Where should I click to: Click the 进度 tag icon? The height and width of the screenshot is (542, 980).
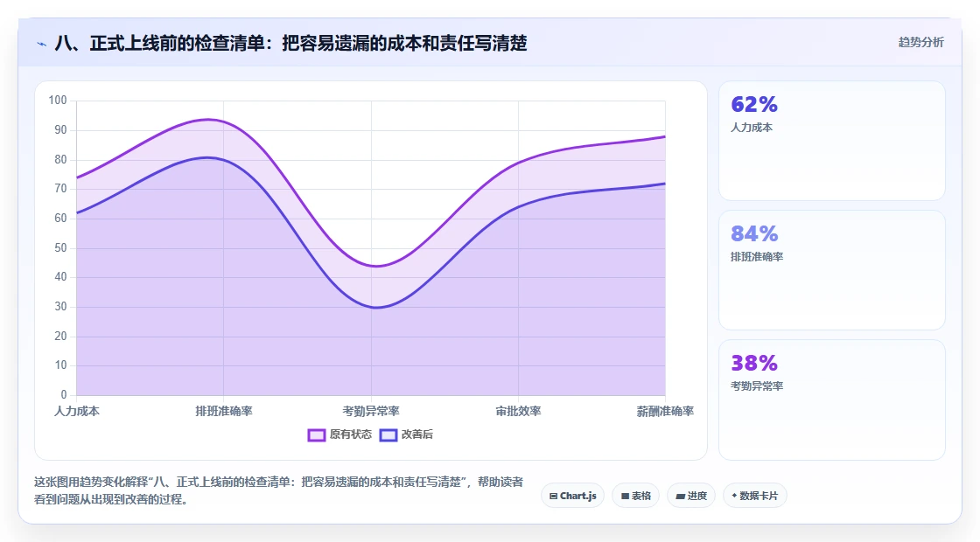tap(680, 497)
